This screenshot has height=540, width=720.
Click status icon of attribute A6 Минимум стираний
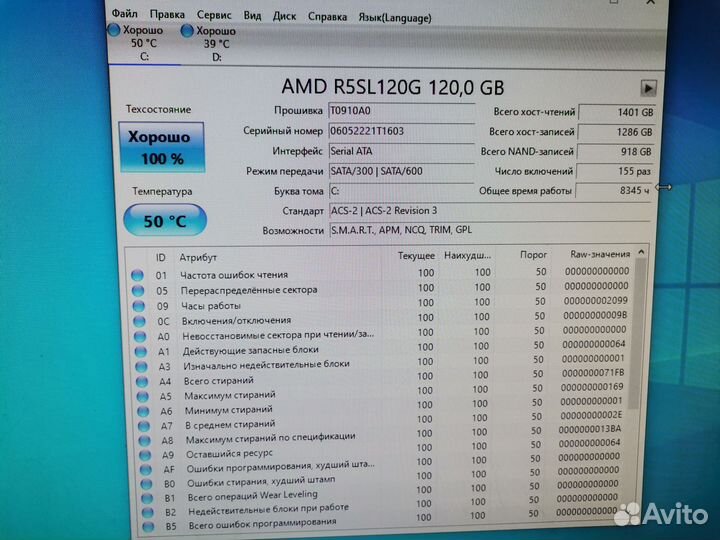tap(143, 411)
